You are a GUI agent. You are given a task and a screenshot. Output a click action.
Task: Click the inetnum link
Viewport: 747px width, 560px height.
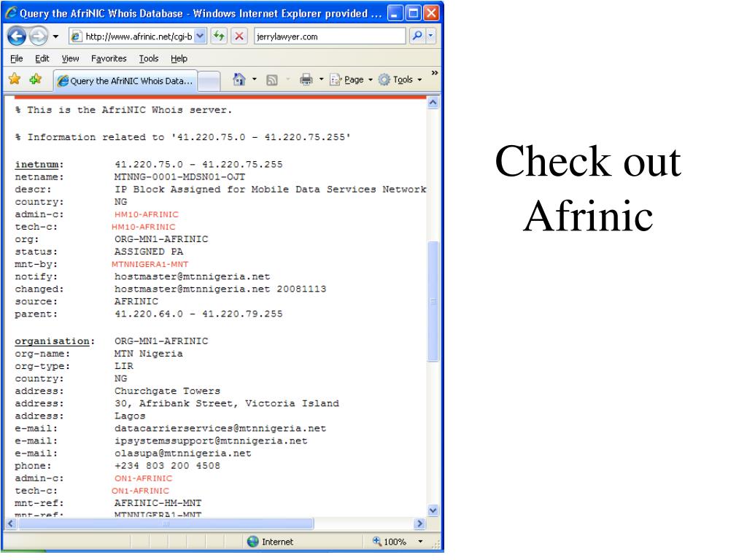click(36, 165)
